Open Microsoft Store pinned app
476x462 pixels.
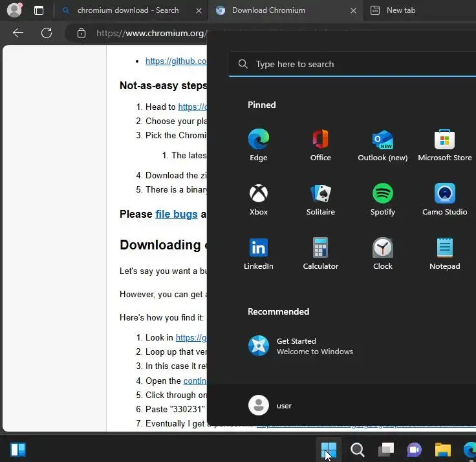444,145
